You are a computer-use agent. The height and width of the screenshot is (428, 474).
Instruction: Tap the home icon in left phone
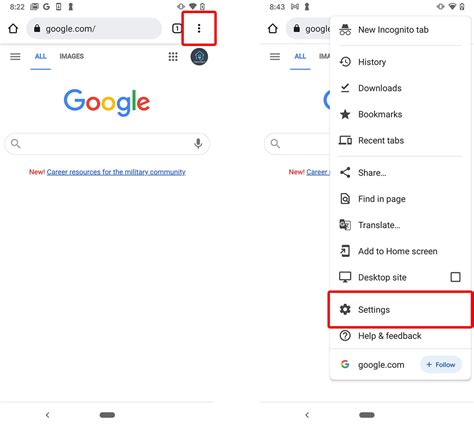pos(13,29)
